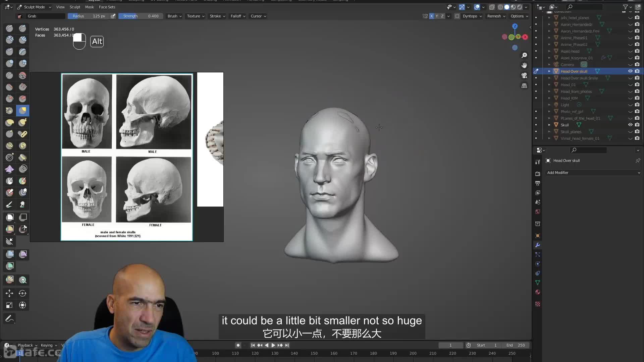Screen dimensions: 644x362
Task: Open the Sculpt Mode selector dropdown
Action: click(34, 7)
